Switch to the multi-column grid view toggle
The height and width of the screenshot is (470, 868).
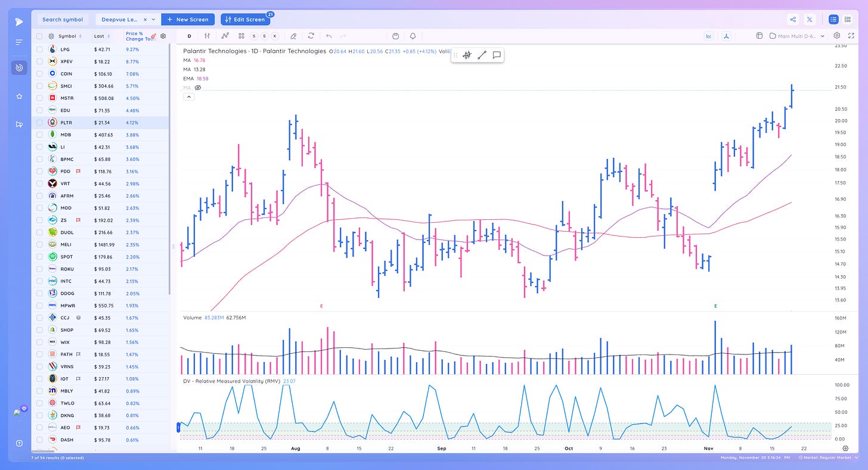pos(848,19)
